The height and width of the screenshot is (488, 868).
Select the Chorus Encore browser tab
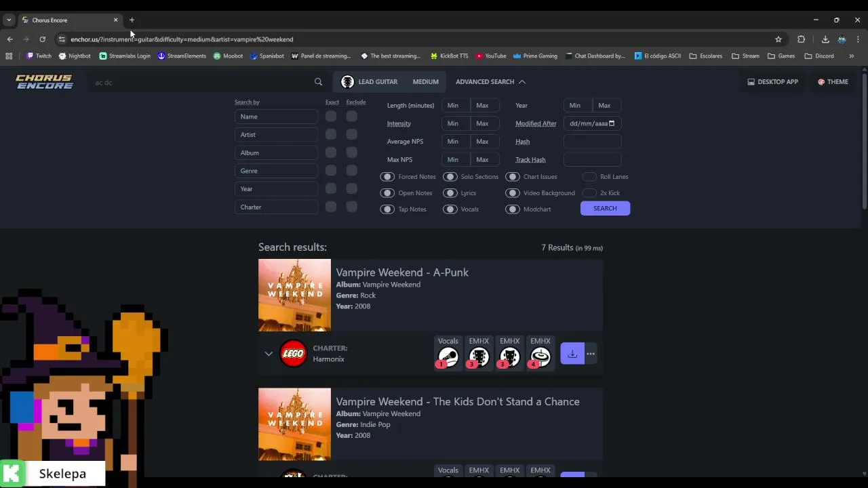pos(69,20)
